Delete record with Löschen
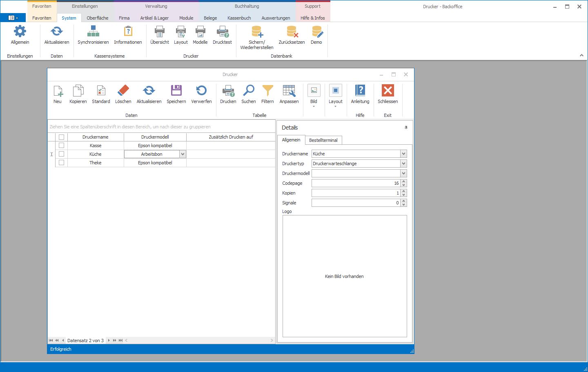 click(123, 94)
